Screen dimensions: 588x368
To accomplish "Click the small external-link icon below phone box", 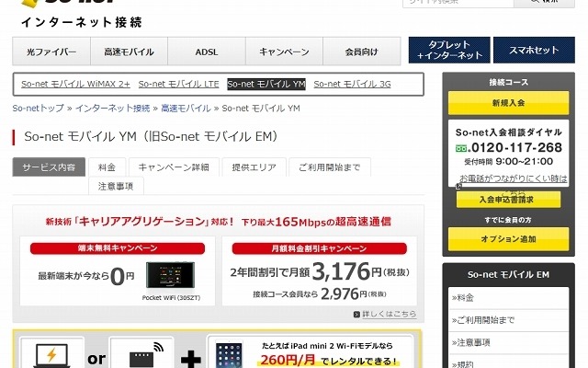I will (x=458, y=186).
